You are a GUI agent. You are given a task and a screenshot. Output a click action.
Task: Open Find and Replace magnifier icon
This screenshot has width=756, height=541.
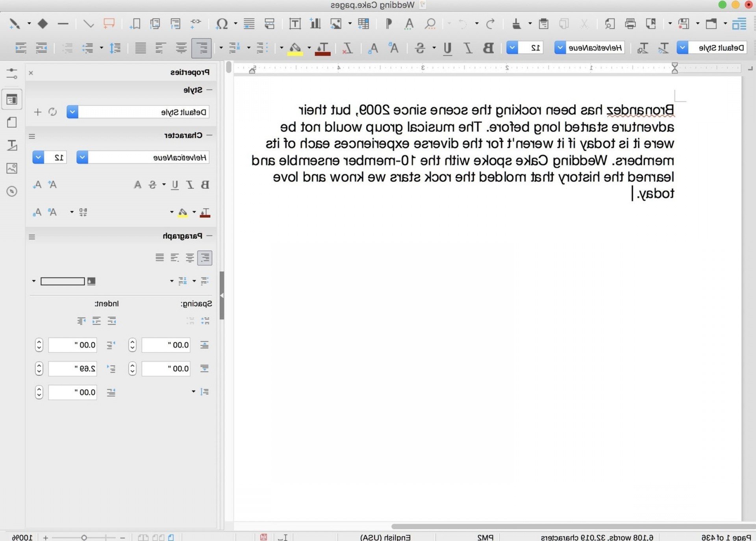(x=430, y=24)
